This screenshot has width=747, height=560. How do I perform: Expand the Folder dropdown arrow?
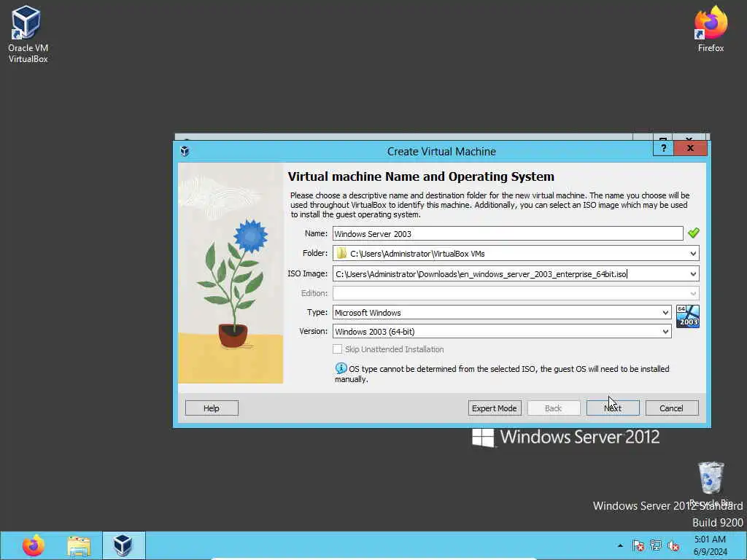pyautogui.click(x=693, y=253)
